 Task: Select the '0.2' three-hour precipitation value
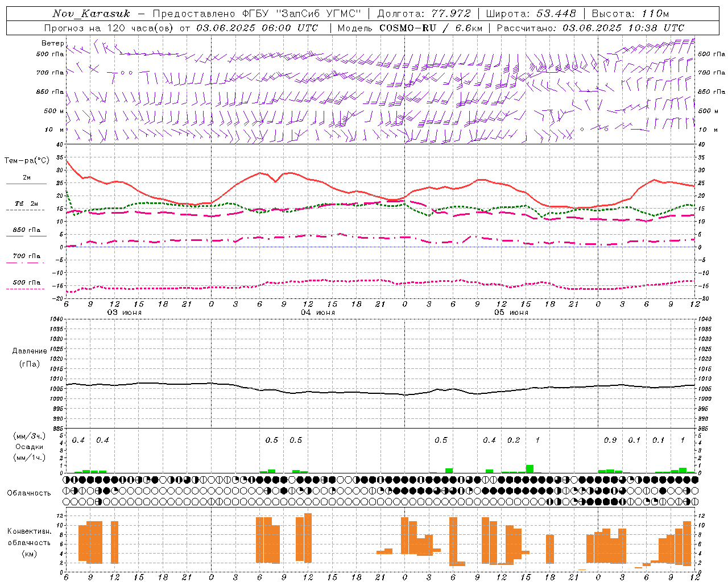(x=514, y=440)
